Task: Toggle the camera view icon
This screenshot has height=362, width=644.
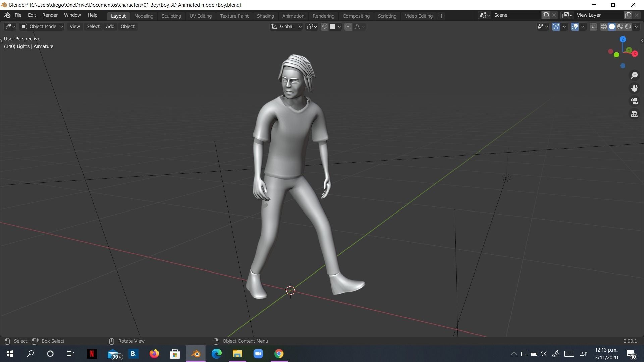Action: [x=634, y=101]
